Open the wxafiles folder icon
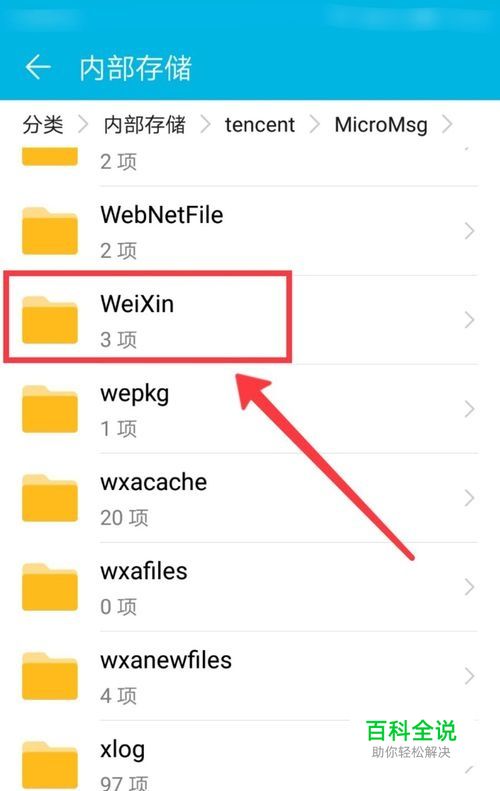This screenshot has height=791, width=500. (x=50, y=587)
